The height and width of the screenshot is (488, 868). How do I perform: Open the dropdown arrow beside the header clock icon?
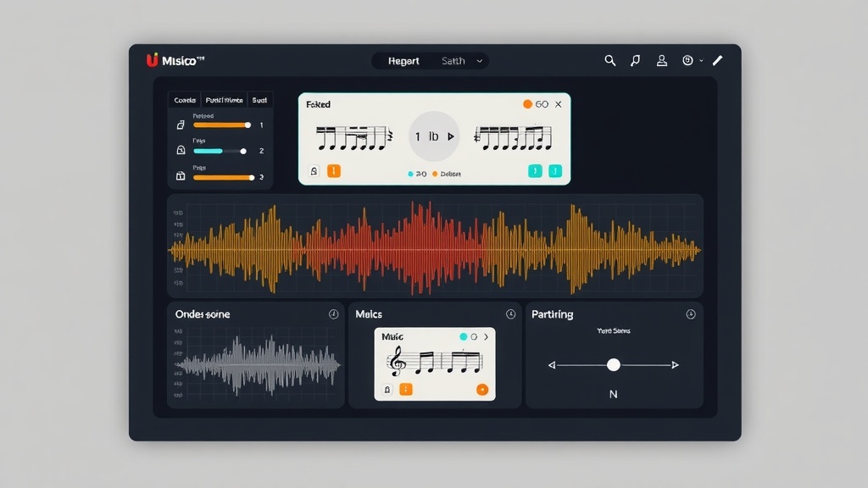pyautogui.click(x=701, y=61)
